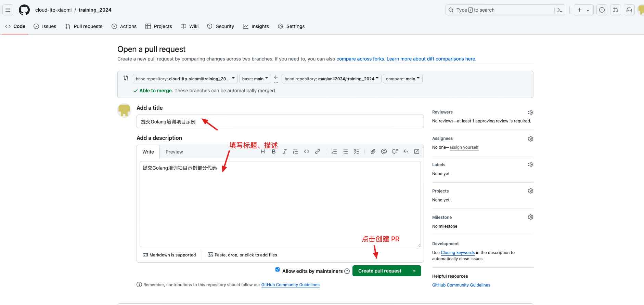Image resolution: width=644 pixels, height=305 pixels.
Task: Open help for Allow edits by maintainers
Action: (347, 271)
